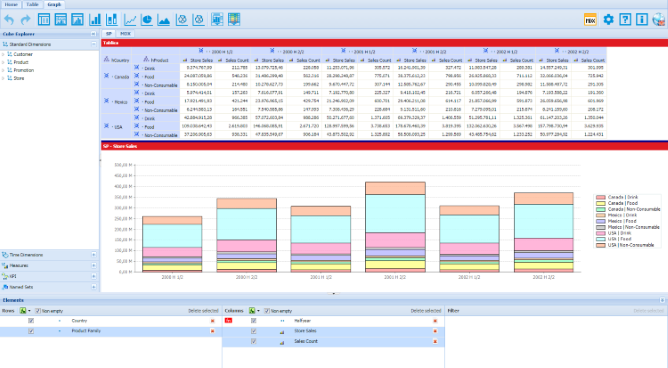Click Delete selected in Rows panel
Viewport: 668px width, 368px height.
tap(203, 311)
